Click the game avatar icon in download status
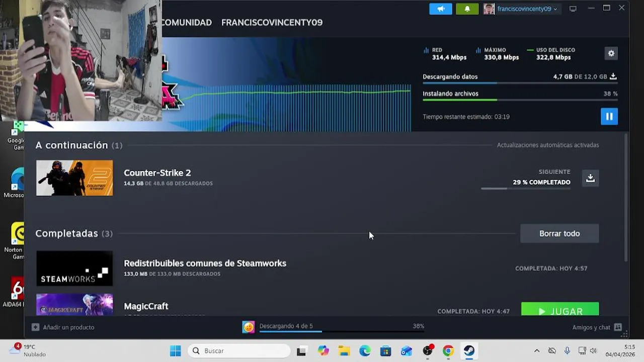644x362 pixels. 249,327
